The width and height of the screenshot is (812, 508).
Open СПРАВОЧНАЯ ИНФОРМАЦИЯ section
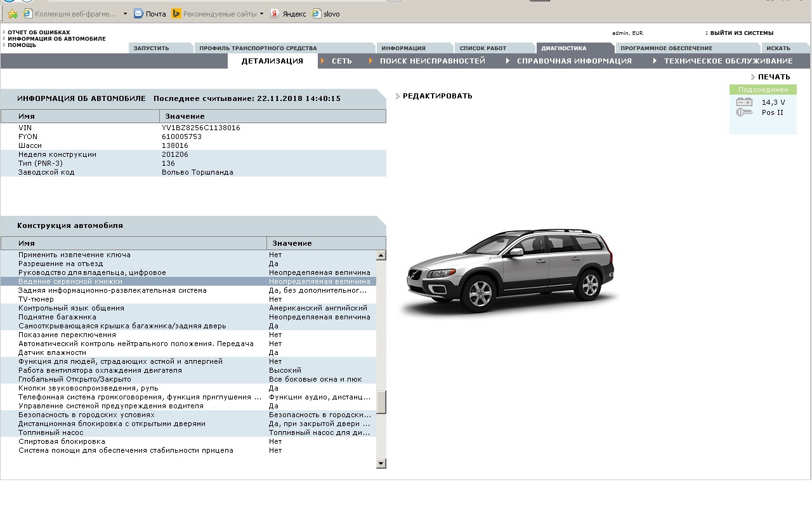coord(574,61)
